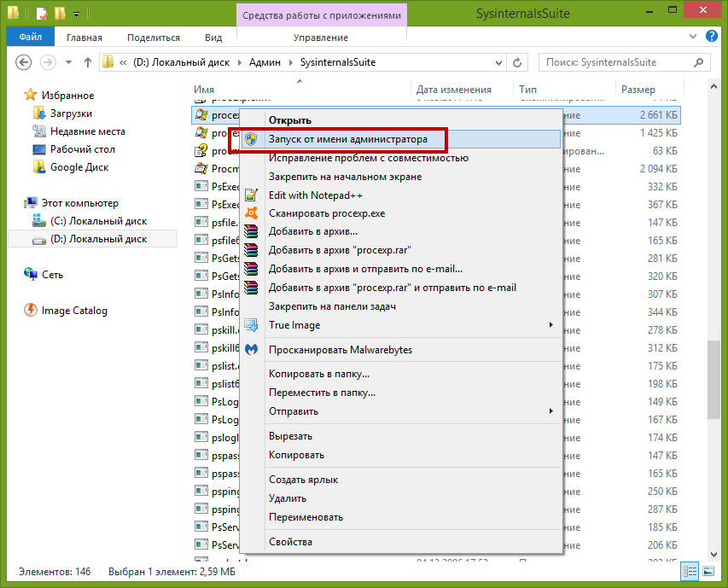
Task: Click the search magnifier icon
Action: click(698, 62)
